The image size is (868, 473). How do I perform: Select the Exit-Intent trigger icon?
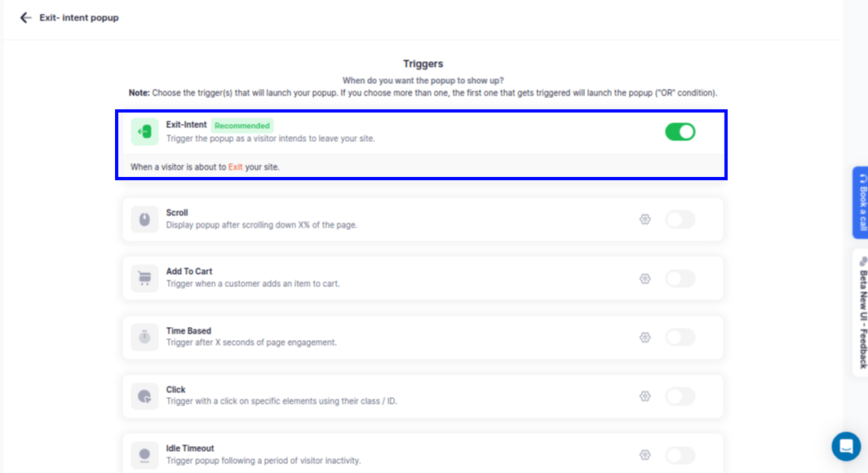pyautogui.click(x=145, y=131)
